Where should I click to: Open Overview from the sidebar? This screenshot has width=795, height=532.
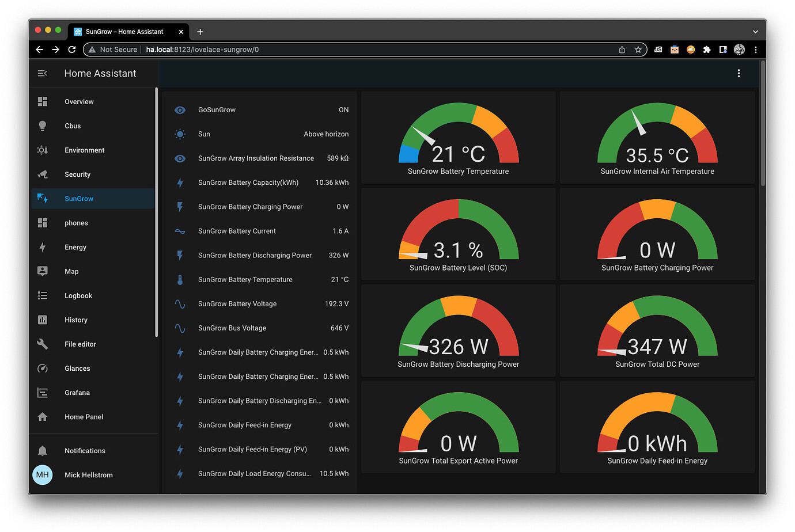point(92,101)
